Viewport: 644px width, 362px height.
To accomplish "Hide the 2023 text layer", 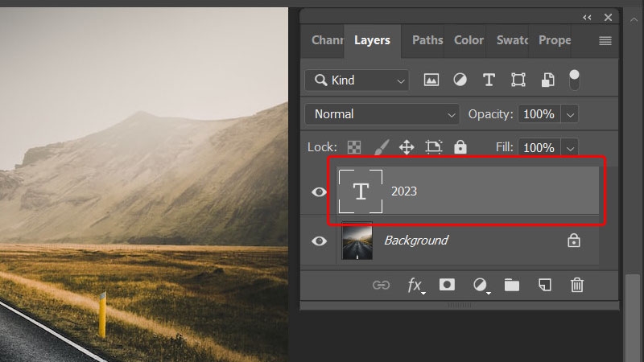I will (319, 191).
